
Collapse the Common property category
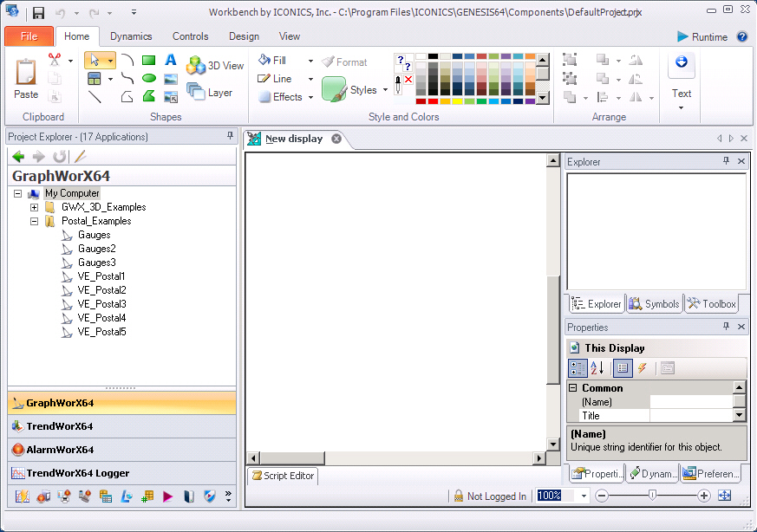pos(572,388)
